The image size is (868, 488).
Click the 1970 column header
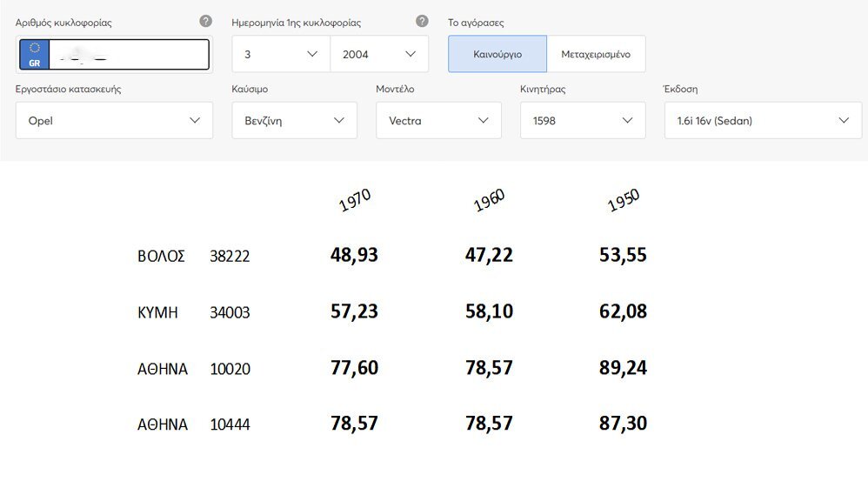(x=355, y=200)
